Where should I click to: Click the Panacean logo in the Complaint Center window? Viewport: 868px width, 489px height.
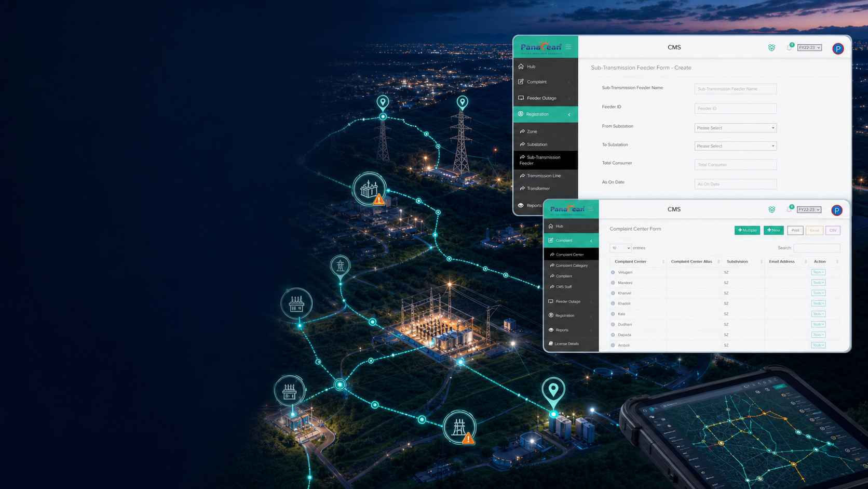tap(567, 209)
